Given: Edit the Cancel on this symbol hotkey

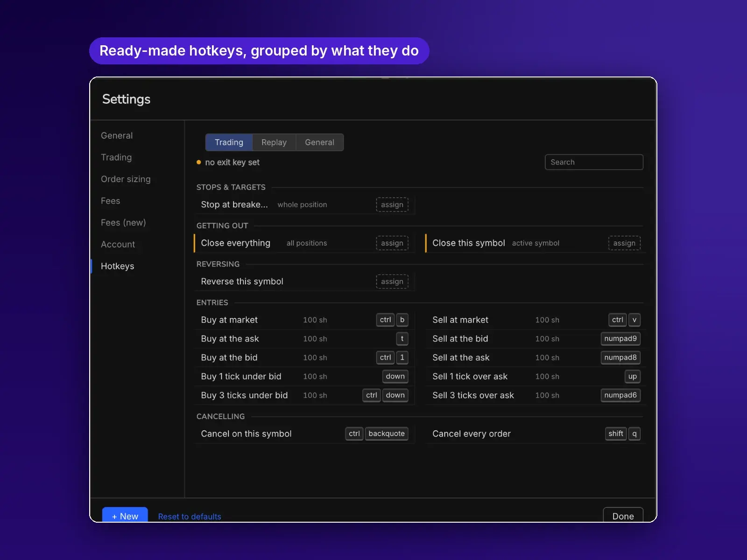Looking at the screenshot, I should (x=377, y=434).
